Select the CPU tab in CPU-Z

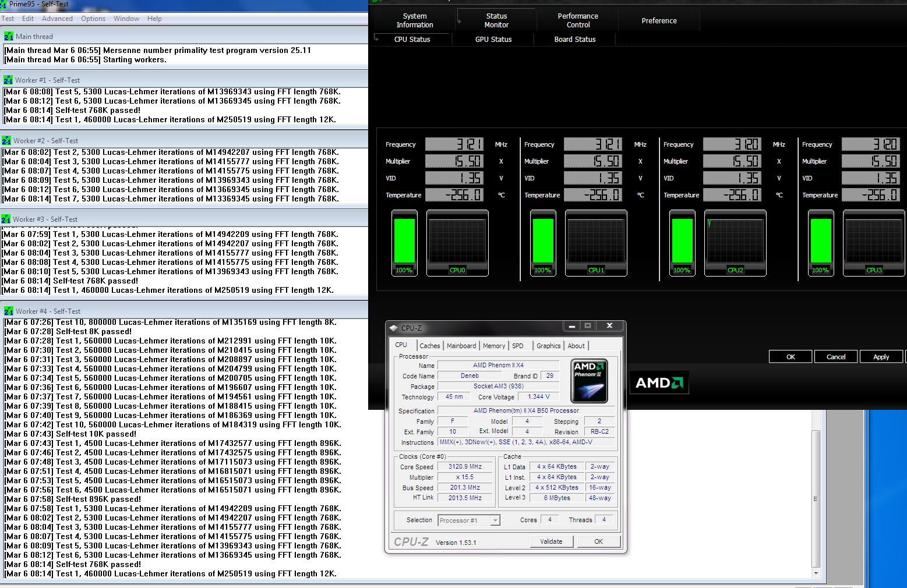click(x=401, y=345)
